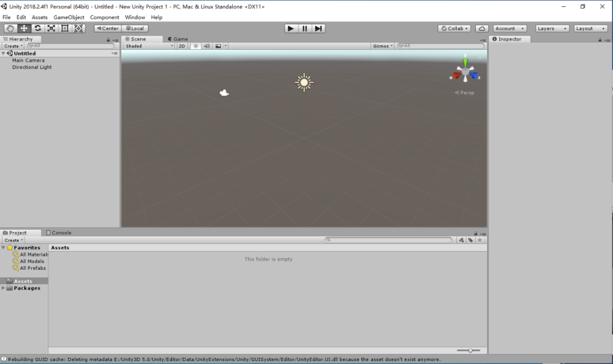Select the Project tab

click(x=20, y=233)
